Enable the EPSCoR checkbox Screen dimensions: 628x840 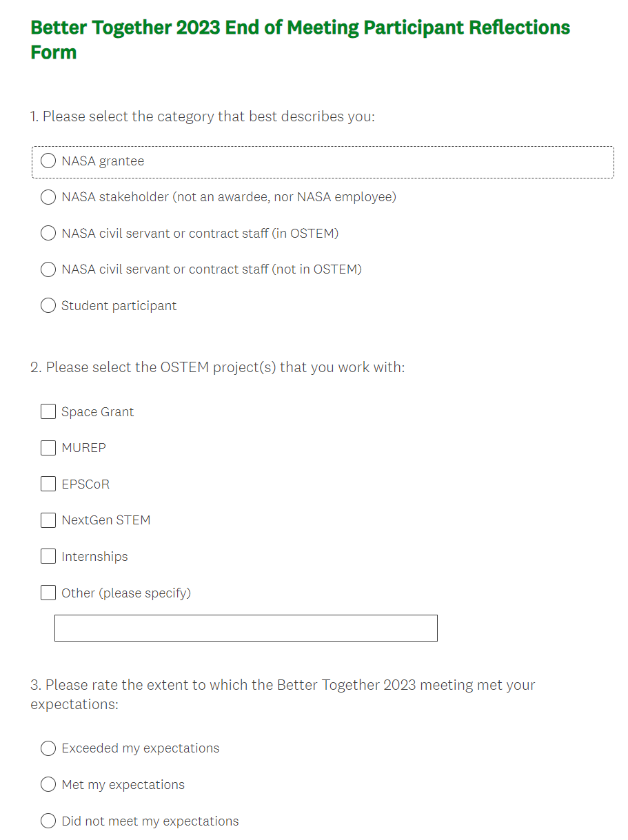[x=48, y=484]
